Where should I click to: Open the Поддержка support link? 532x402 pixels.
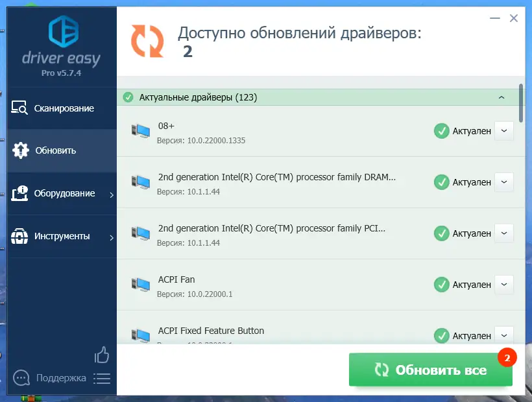click(x=61, y=377)
